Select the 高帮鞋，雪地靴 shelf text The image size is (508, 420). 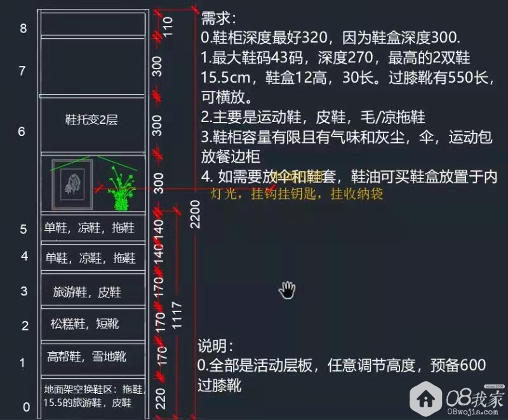86,356
